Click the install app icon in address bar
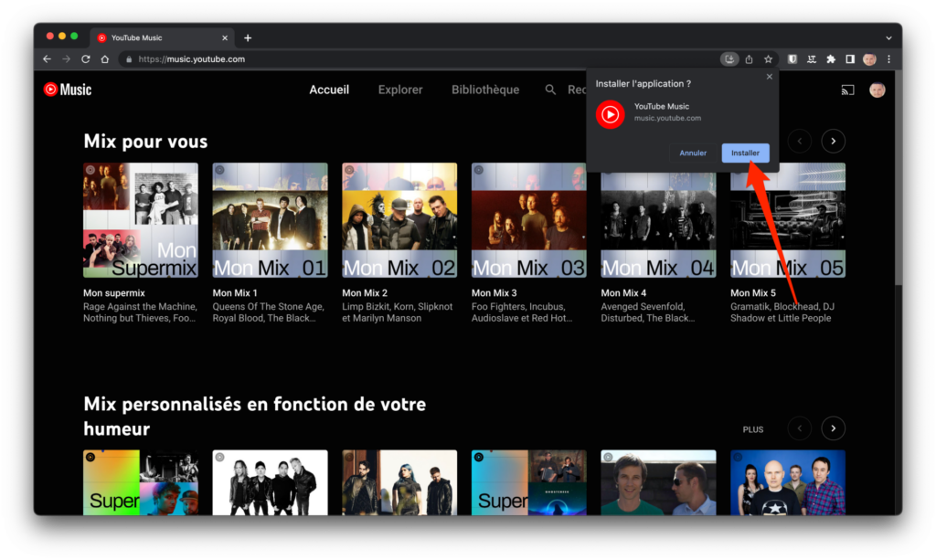This screenshot has width=936, height=560. pyautogui.click(x=729, y=59)
